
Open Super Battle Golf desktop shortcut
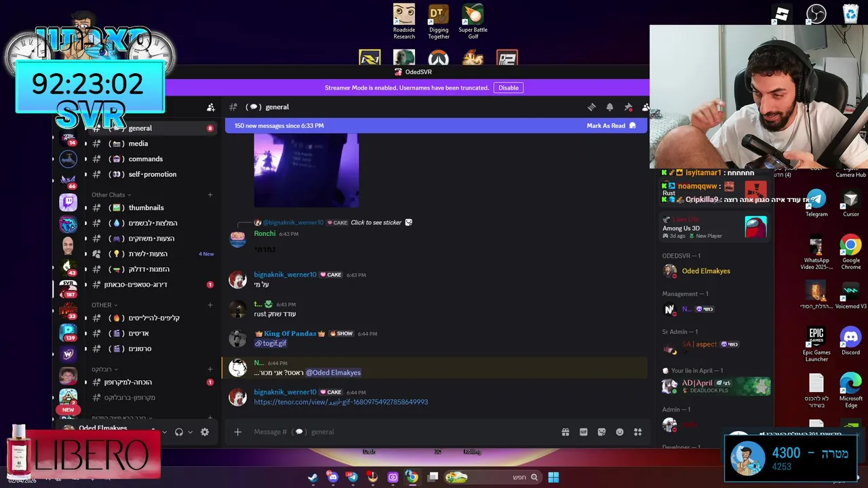click(473, 22)
